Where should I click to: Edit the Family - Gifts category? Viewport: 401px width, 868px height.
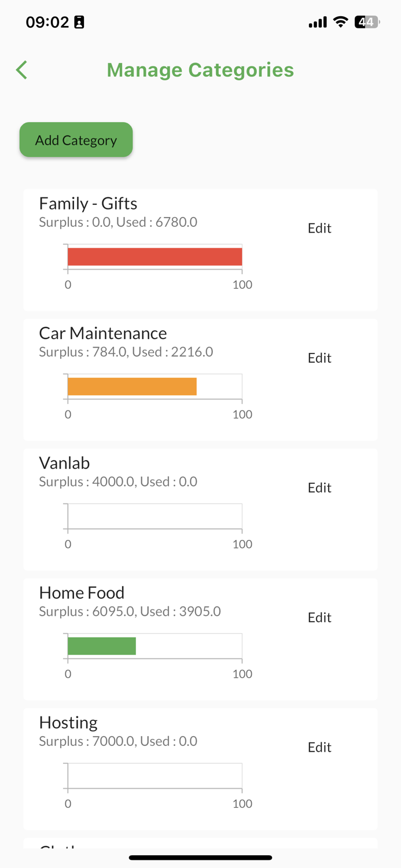click(x=319, y=228)
